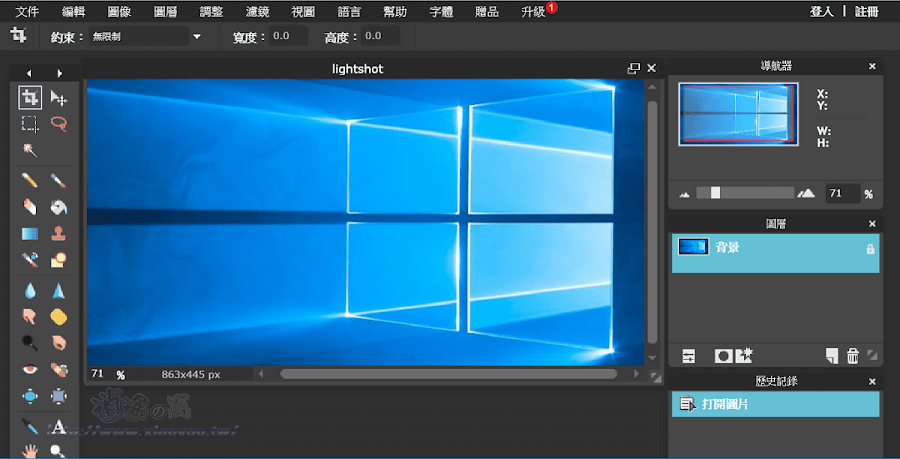Collapse toolbox with left arrow

(29, 73)
